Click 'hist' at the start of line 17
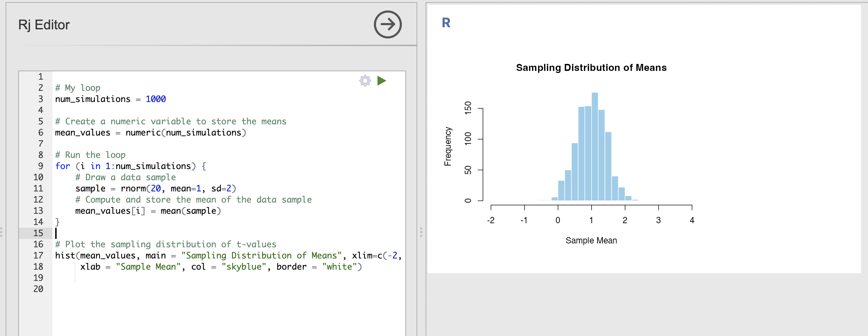The width and height of the screenshot is (868, 336). coord(65,255)
